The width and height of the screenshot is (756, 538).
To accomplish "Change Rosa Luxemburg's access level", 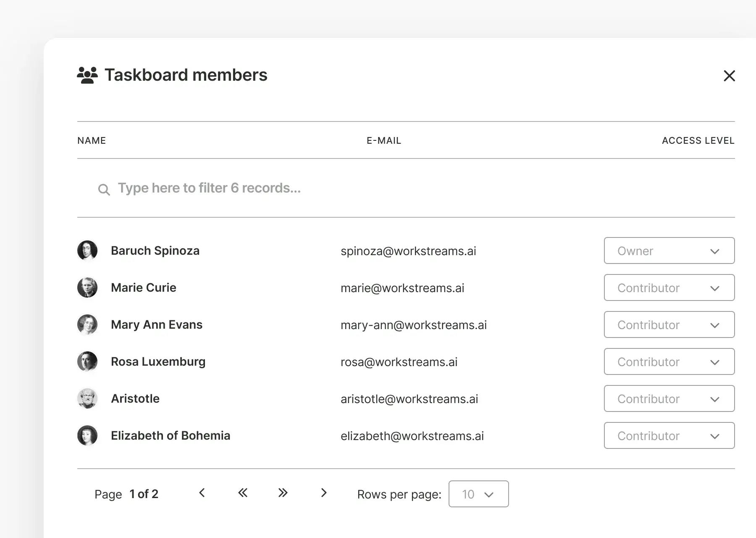I will [x=669, y=362].
